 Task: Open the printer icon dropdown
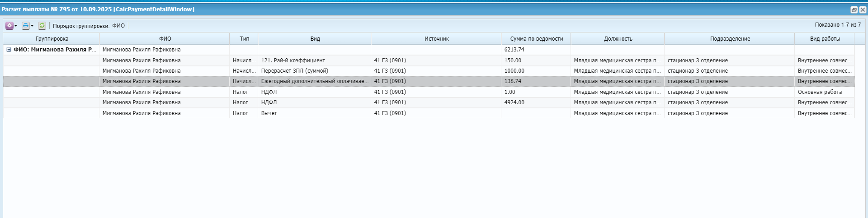(x=28, y=26)
